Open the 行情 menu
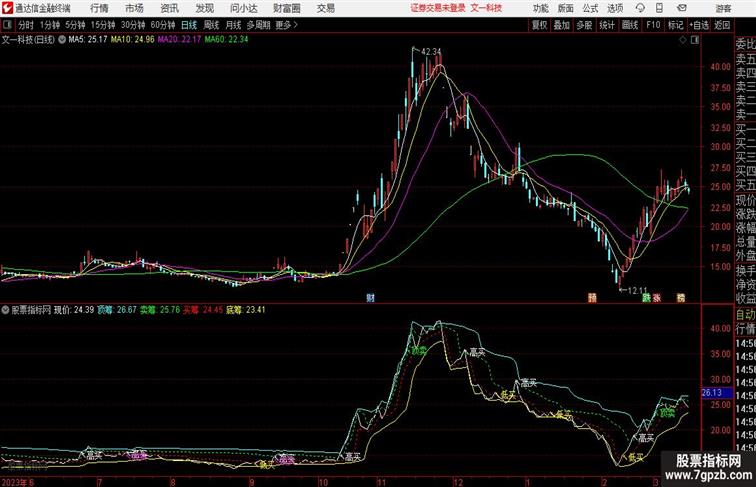Viewport: 756px width, 487px height. [99, 8]
